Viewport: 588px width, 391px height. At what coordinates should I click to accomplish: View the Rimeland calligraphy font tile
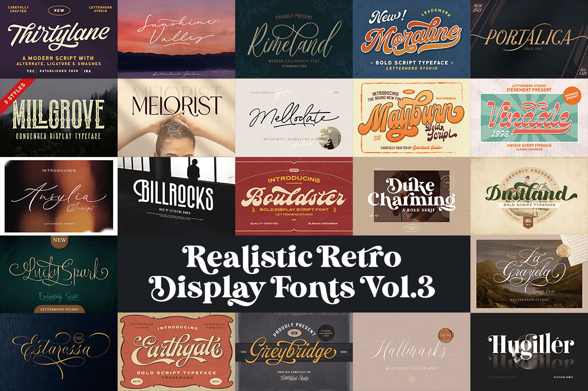tap(294, 38)
